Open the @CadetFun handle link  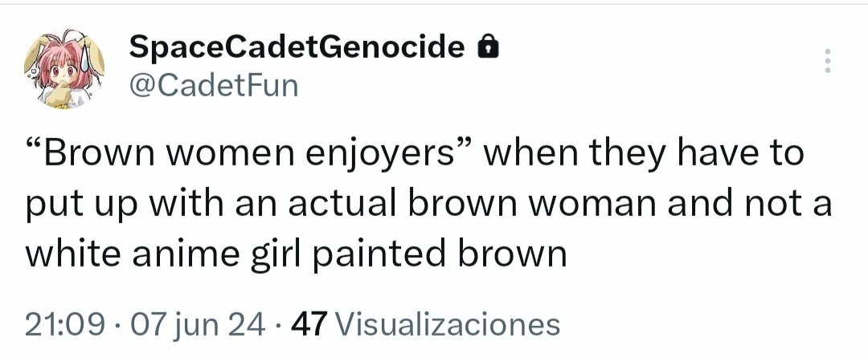point(213,83)
